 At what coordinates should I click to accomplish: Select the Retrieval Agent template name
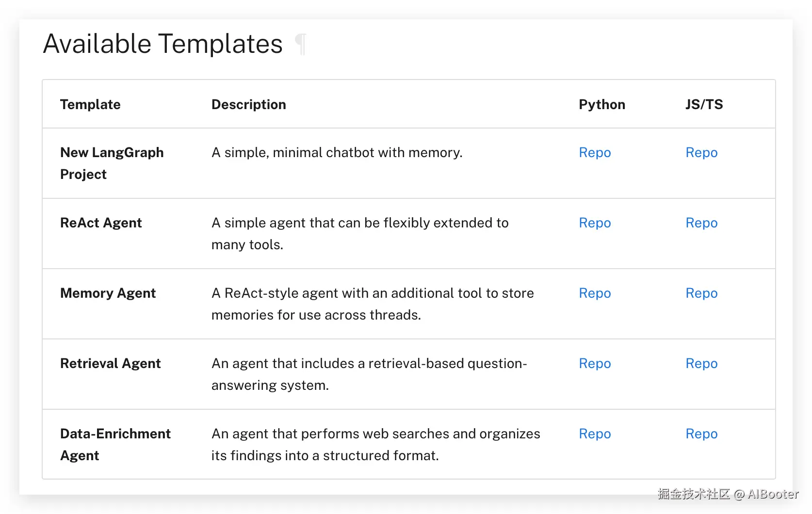point(110,364)
